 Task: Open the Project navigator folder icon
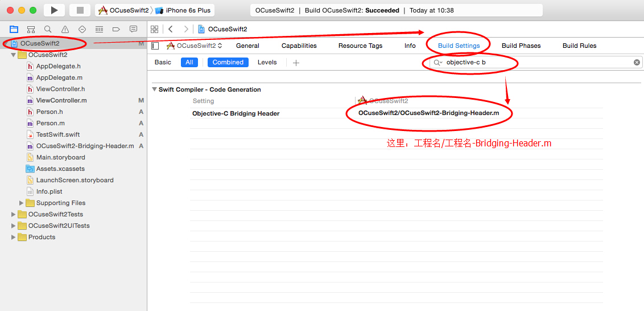tap(14, 29)
